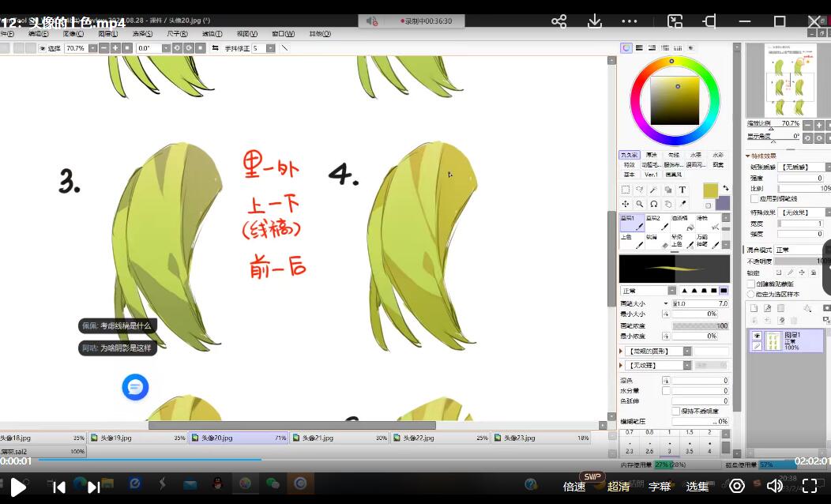The image size is (831, 504).
Task: Select the magic wand tool
Action: [x=654, y=190]
